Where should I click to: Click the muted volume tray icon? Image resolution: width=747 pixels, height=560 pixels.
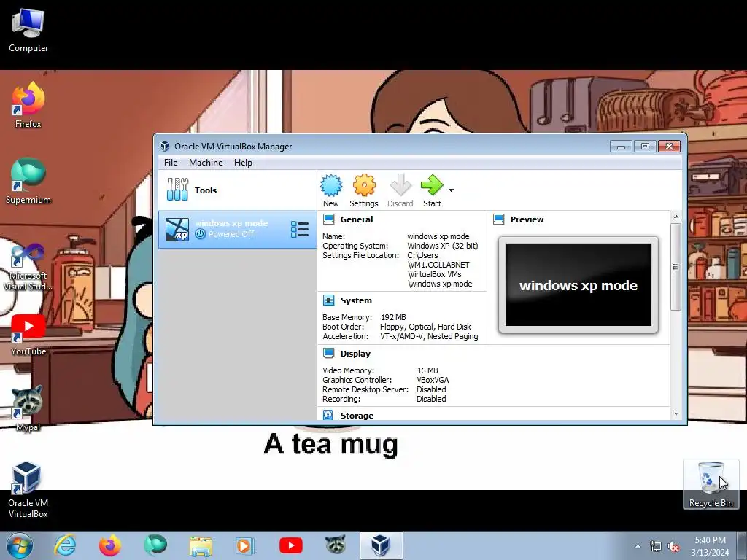(x=673, y=547)
